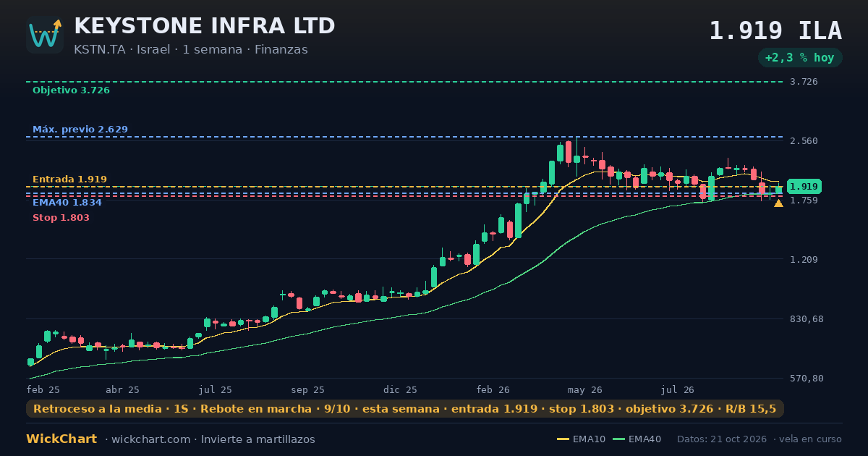The image size is (868, 456).
Task: Click the 2.560 axis value
Action: (804, 141)
